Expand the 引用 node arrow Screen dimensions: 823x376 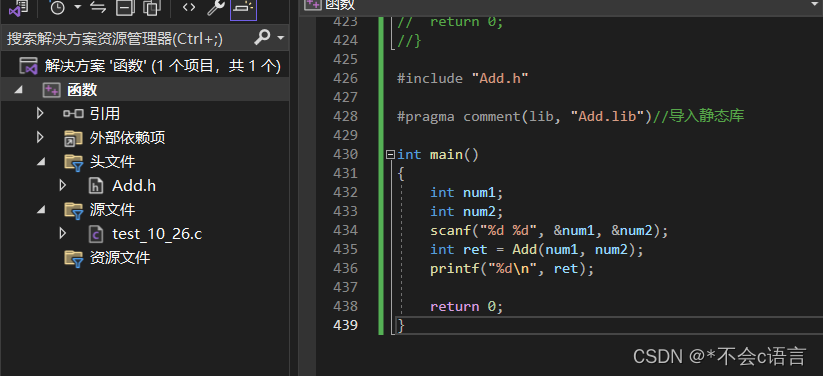click(x=40, y=113)
